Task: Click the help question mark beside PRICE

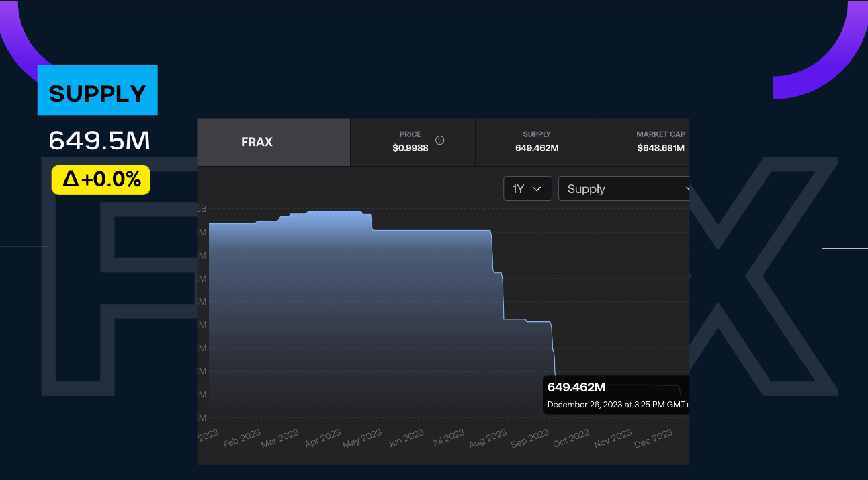Action: pos(440,141)
